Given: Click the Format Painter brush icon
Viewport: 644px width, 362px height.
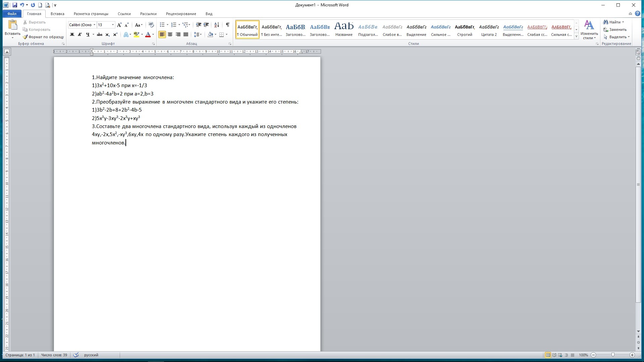Looking at the screenshot, I should pos(25,37).
